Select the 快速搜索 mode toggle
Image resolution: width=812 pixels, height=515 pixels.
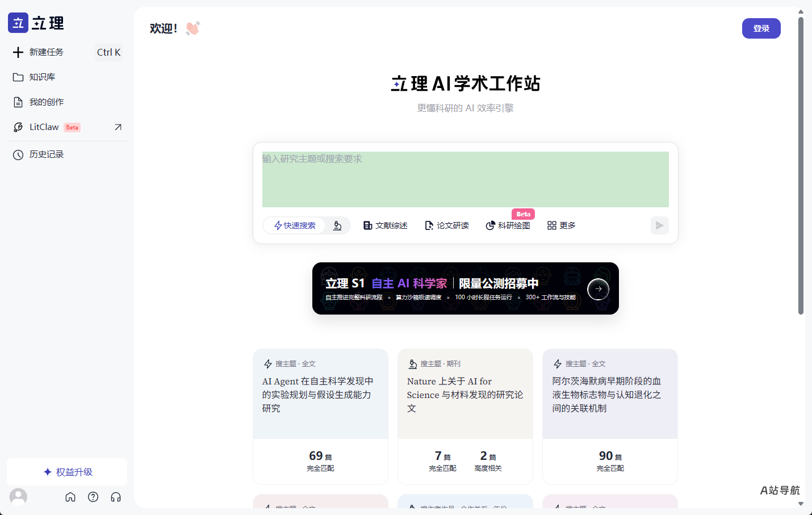[295, 225]
